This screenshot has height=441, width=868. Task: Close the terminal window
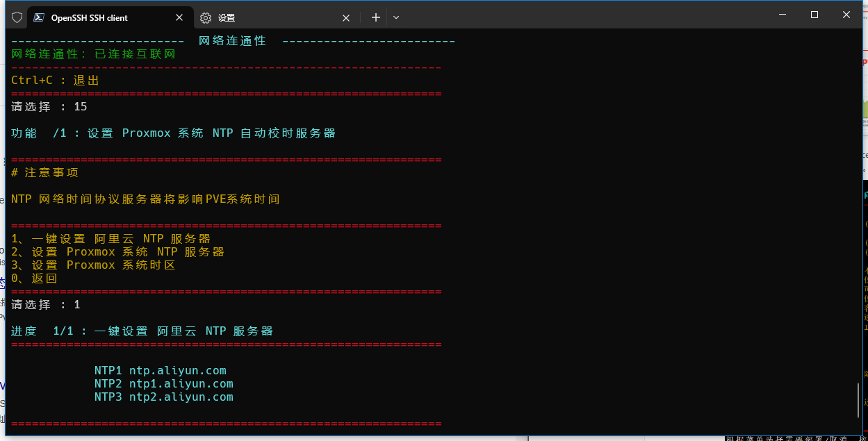846,15
